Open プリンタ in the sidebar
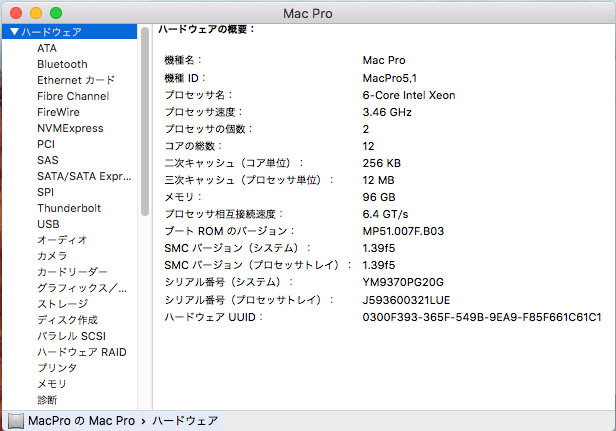This screenshot has width=616, height=431. [x=57, y=368]
